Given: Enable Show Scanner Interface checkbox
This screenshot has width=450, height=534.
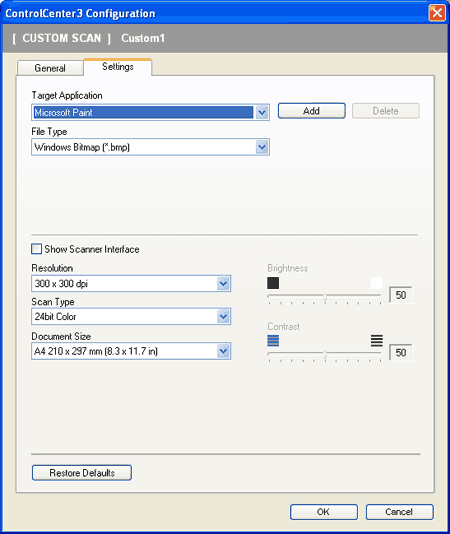Looking at the screenshot, I should point(36,249).
